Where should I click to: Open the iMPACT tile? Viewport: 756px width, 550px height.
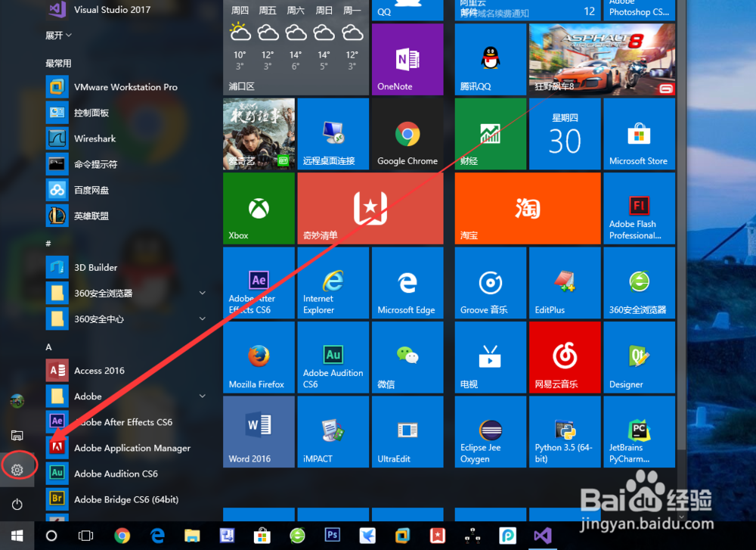[x=333, y=432]
